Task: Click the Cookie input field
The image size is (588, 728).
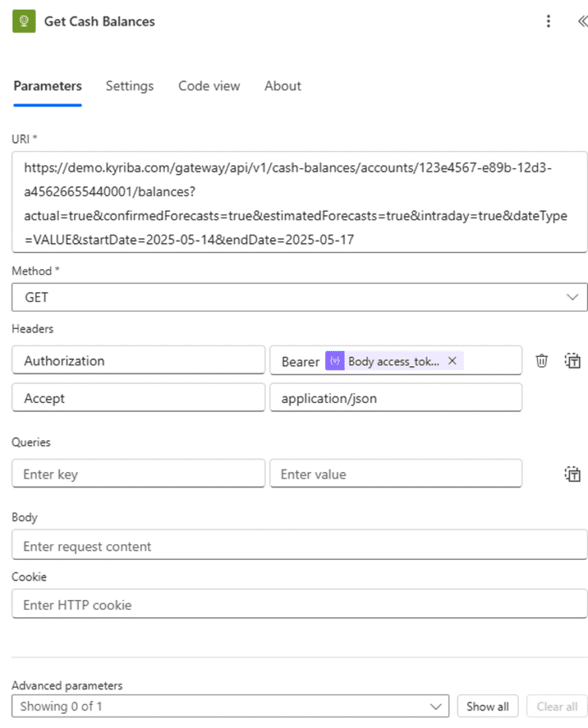Action: click(x=299, y=605)
